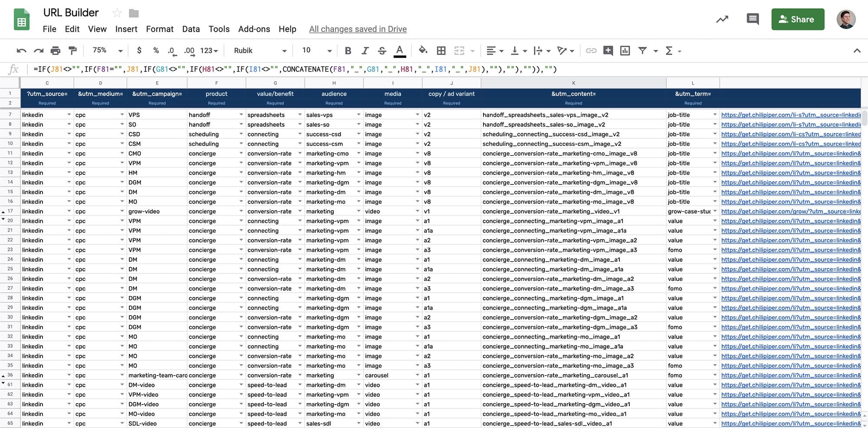Open the Data menu

point(191,29)
